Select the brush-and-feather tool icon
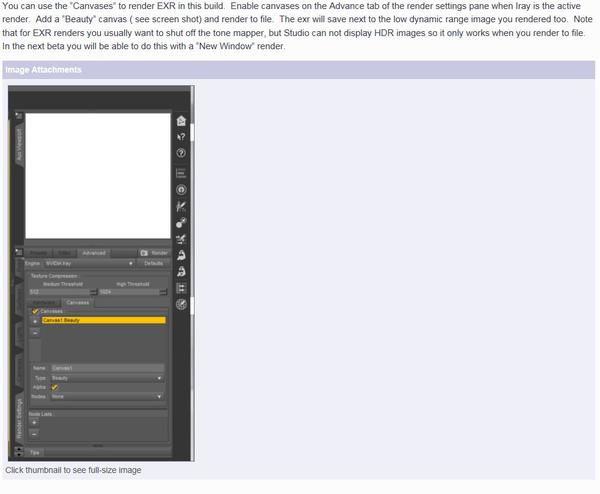The height and width of the screenshot is (494, 600). (x=181, y=207)
